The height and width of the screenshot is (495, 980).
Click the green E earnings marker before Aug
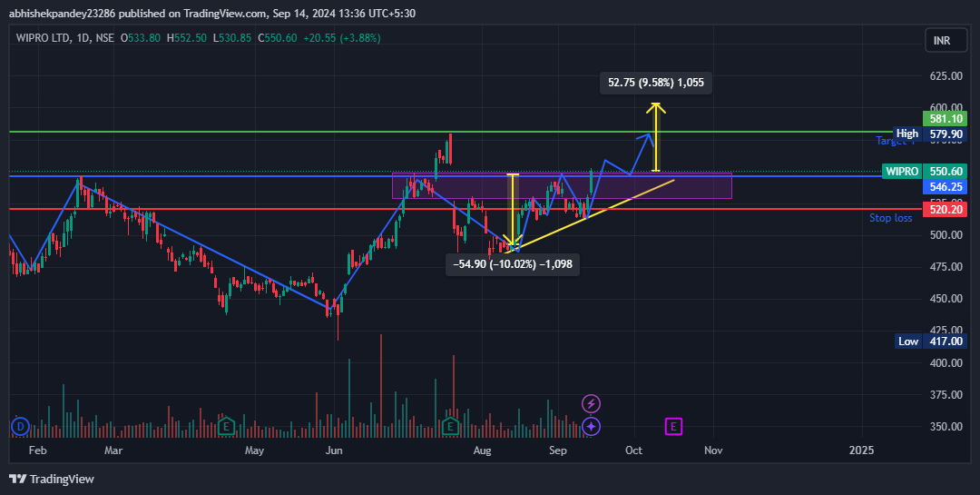click(x=450, y=427)
